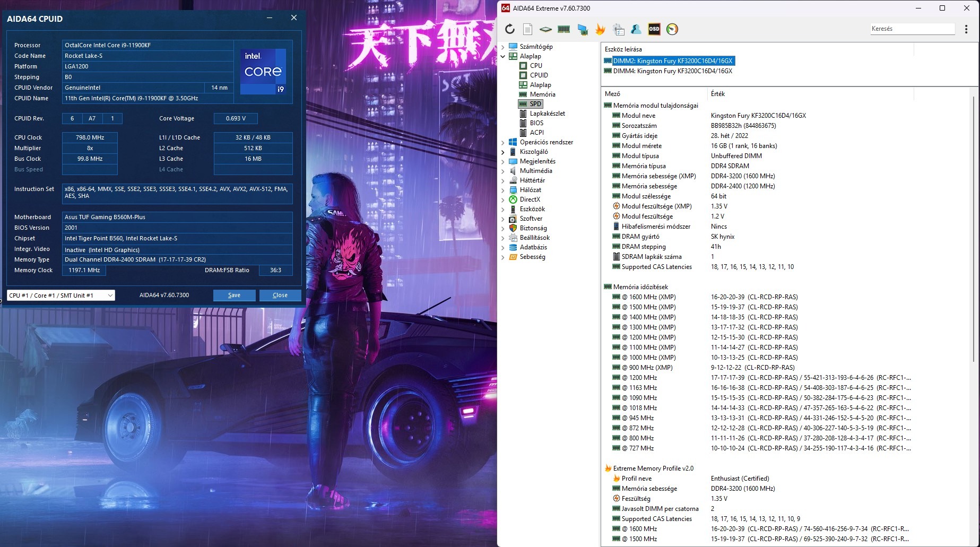This screenshot has height=547, width=980.
Task: Expand the Számítógép tree node
Action: click(x=503, y=47)
